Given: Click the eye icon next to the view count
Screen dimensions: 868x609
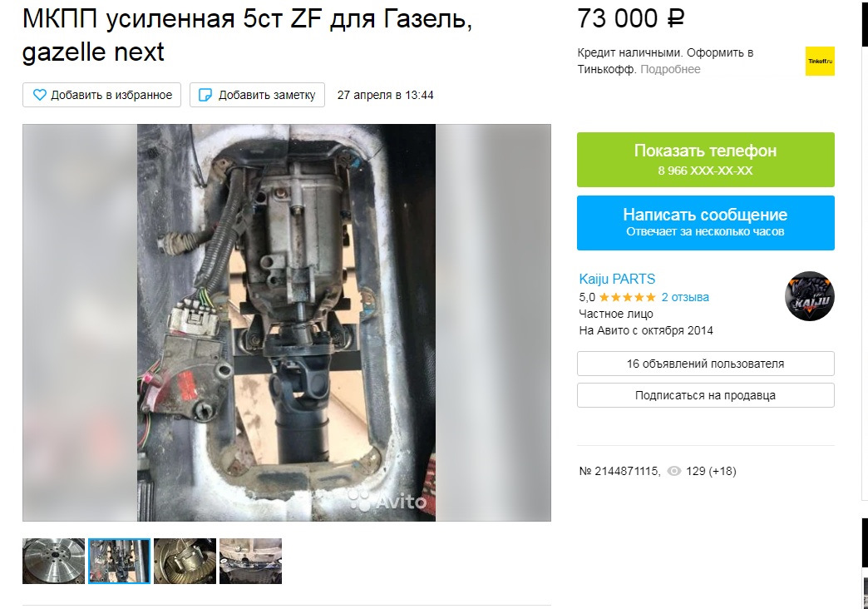Looking at the screenshot, I should (x=673, y=471).
